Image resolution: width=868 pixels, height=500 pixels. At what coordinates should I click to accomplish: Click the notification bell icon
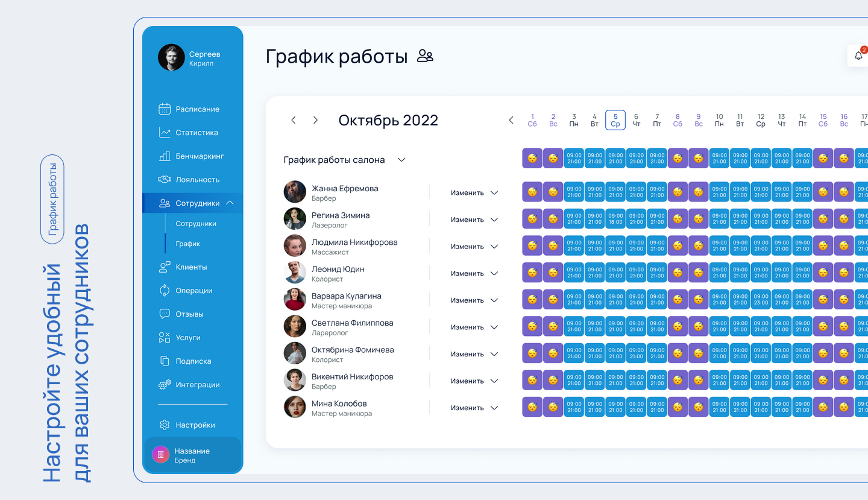[x=858, y=56]
